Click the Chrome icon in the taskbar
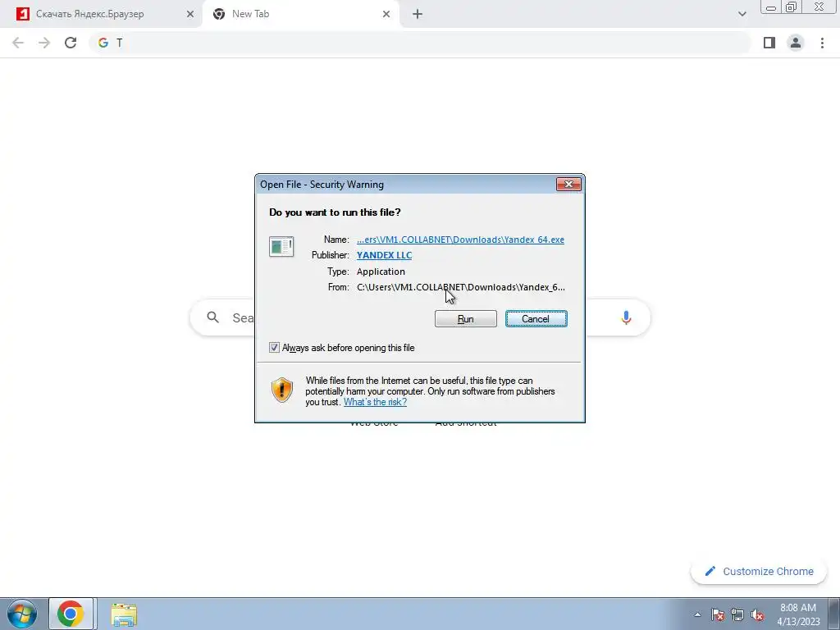This screenshot has height=630, width=840. point(71,614)
